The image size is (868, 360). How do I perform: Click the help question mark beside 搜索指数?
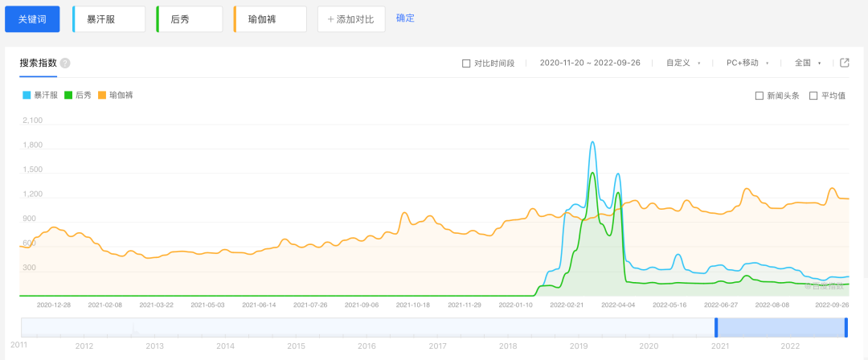click(65, 63)
